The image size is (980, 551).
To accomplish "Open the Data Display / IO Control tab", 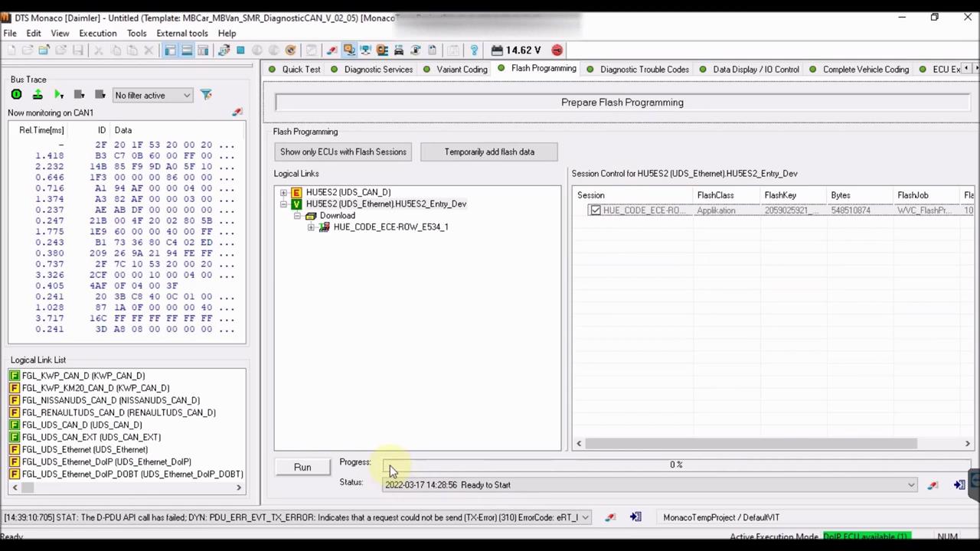I will pos(749,70).
